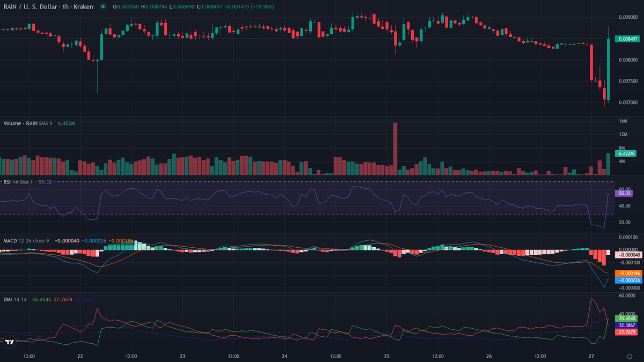Image resolution: width=644 pixels, height=362 pixels.
Task: Click the 6.422M value in Volume legend
Action: tap(66, 123)
